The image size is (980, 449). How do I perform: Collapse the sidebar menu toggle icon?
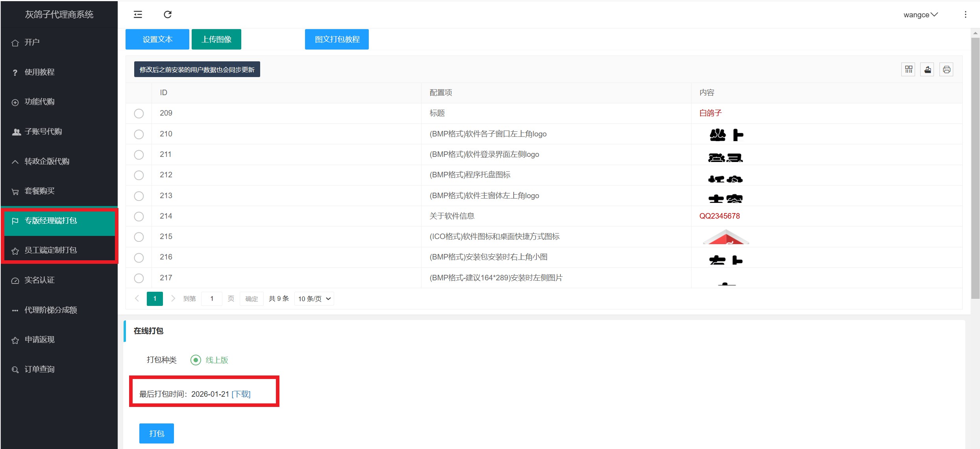[x=138, y=15]
